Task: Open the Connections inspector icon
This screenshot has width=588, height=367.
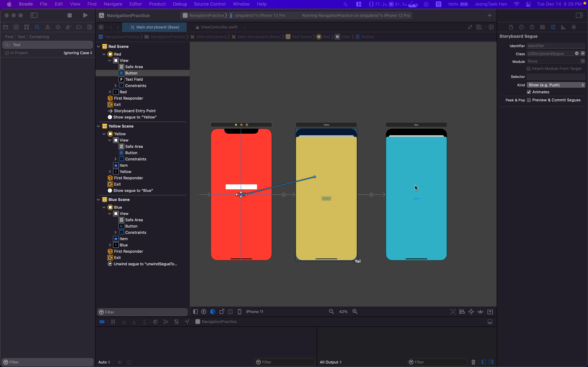Action: click(x=574, y=27)
